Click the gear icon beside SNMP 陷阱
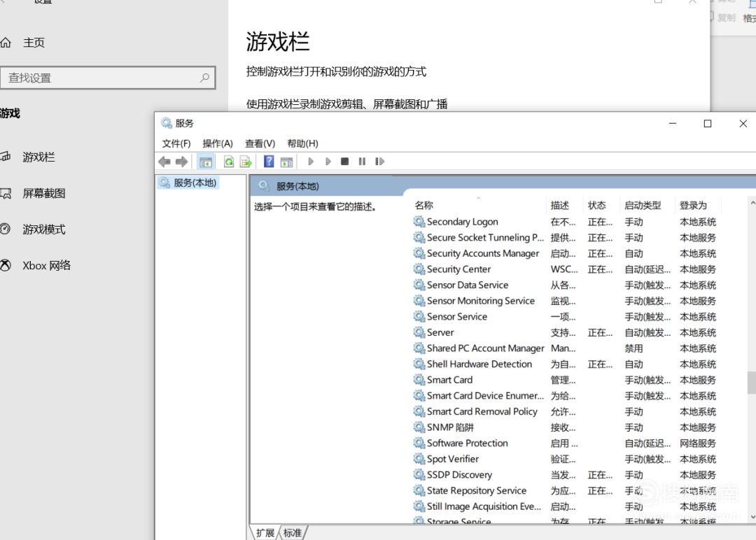 pyautogui.click(x=419, y=427)
